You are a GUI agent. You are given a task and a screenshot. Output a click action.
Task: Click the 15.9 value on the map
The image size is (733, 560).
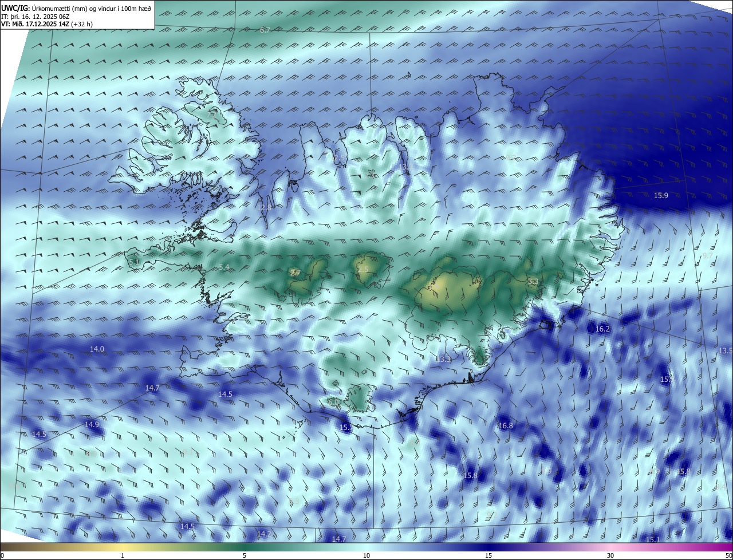[x=661, y=196]
